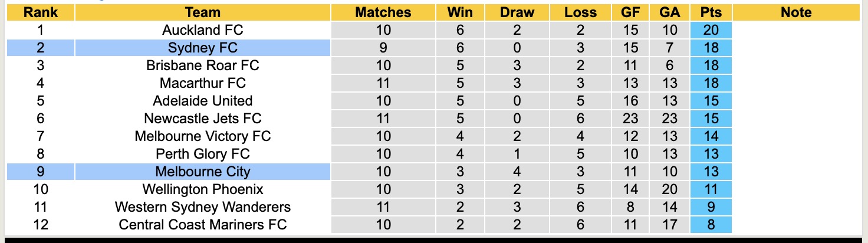Select the Team column header

tap(202, 12)
